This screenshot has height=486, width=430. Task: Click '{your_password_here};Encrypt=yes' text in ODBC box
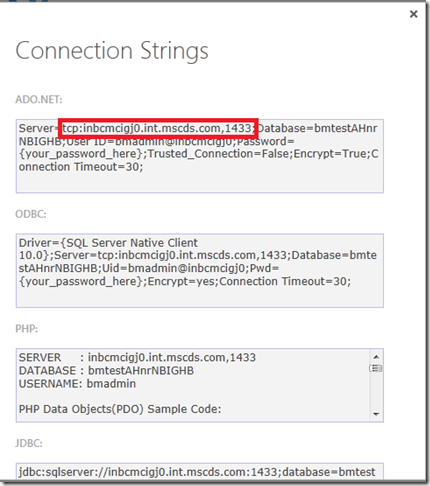tap(118, 282)
